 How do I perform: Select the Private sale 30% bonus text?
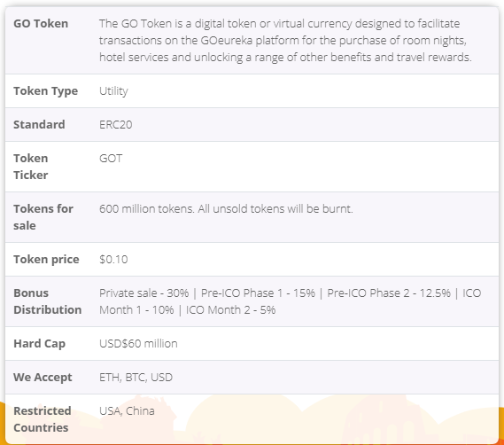pyautogui.click(x=144, y=293)
